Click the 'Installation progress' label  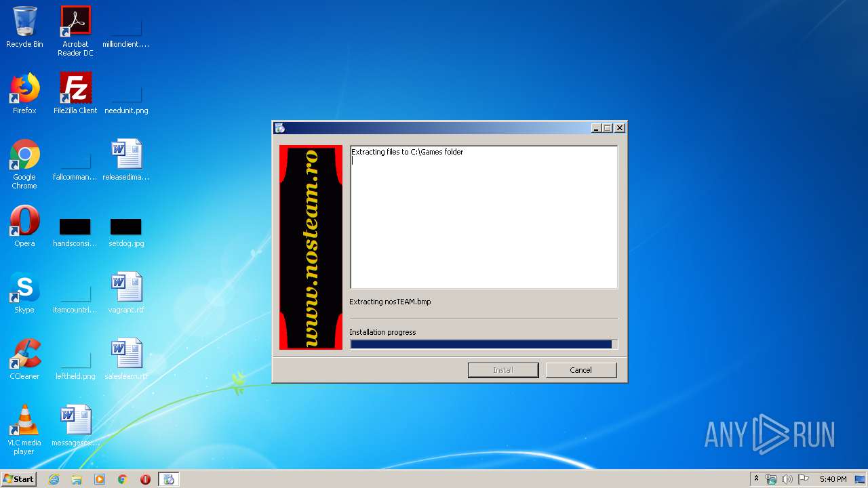pos(382,332)
